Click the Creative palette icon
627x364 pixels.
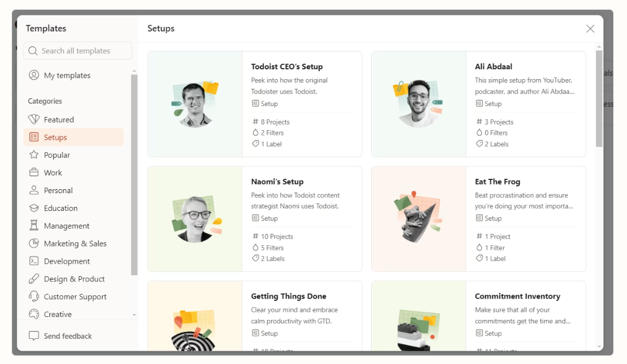(34, 314)
